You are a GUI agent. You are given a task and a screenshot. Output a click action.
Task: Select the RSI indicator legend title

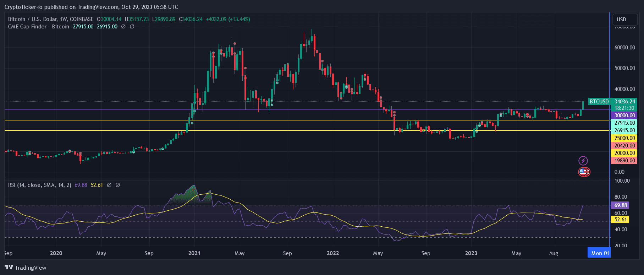click(x=39, y=185)
